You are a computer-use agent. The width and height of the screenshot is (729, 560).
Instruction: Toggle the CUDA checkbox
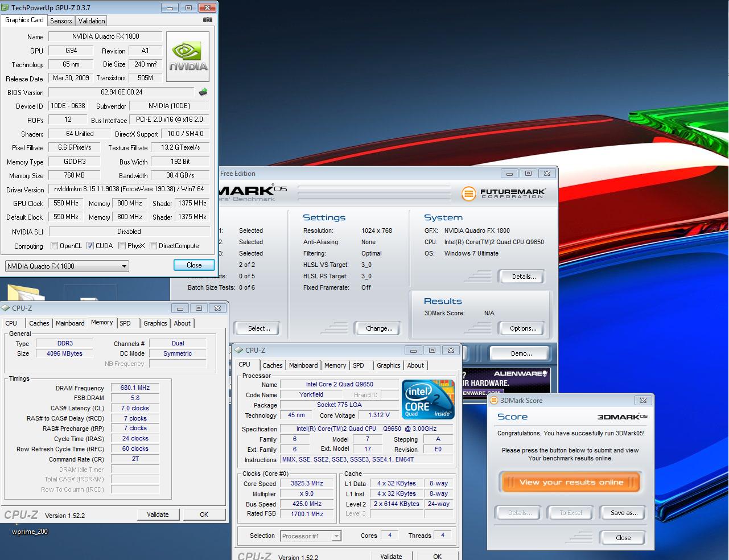point(90,246)
